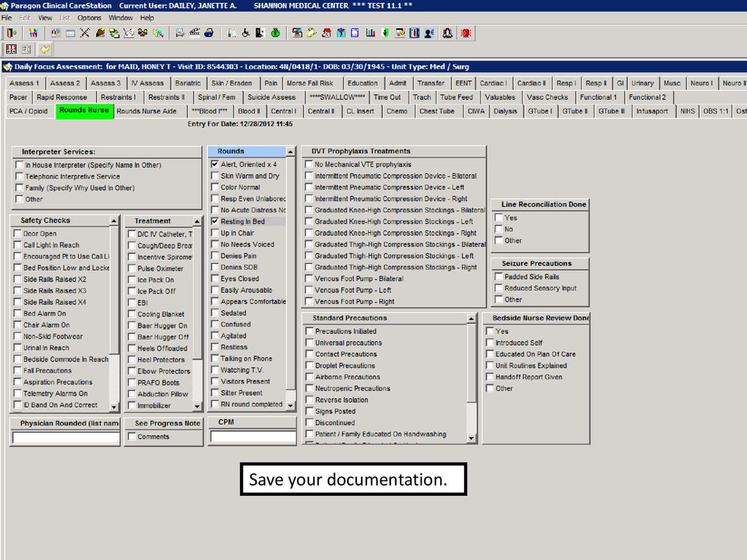Click the green down arrow icon
This screenshot has height=560, width=747.
coord(385,33)
